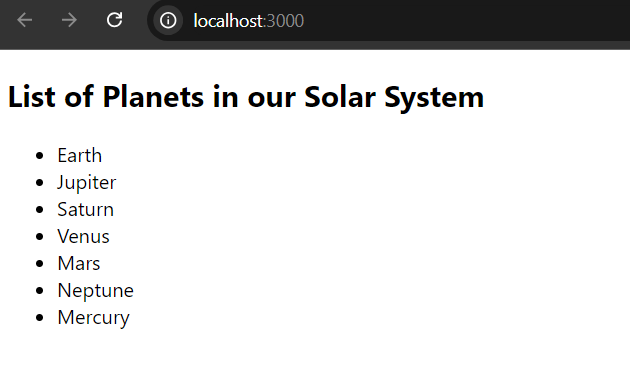Select the Saturn list item
The width and height of the screenshot is (630, 385).
(86, 209)
